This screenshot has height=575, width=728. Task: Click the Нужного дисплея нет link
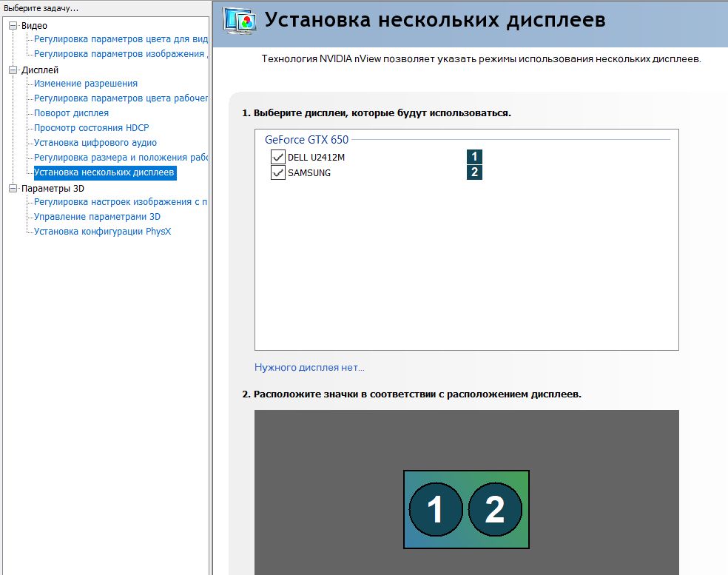(x=309, y=368)
